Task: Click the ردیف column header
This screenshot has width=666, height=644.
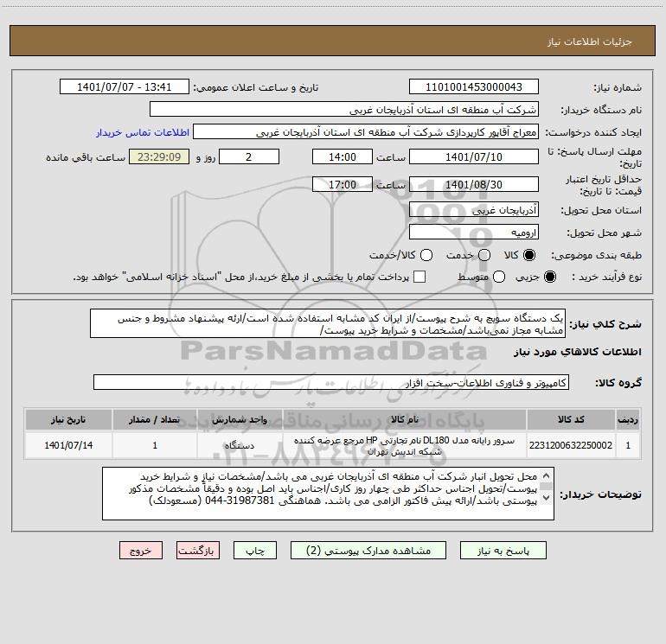Action: tap(628, 420)
